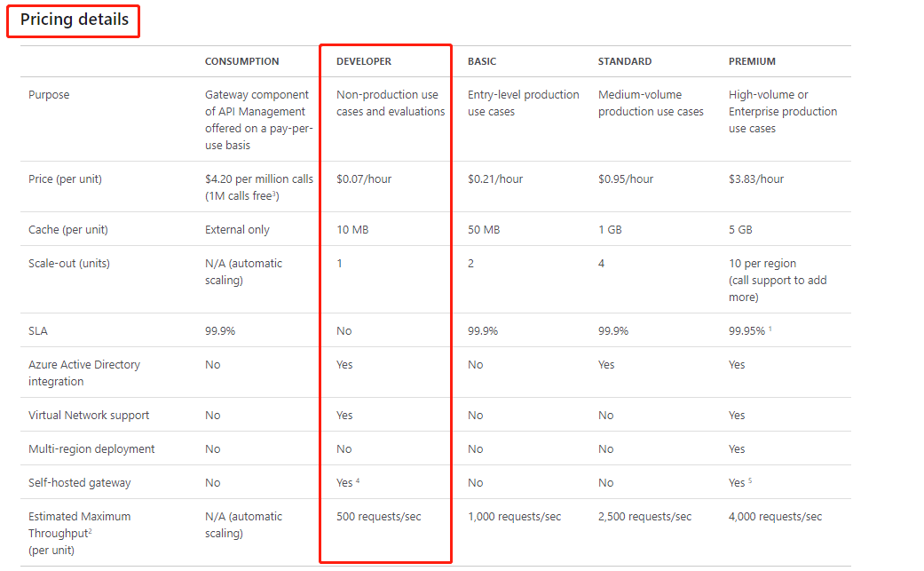Viewport: 924px width, 571px height.
Task: Click the 500 requests/sec cell
Action: pyautogui.click(x=379, y=517)
